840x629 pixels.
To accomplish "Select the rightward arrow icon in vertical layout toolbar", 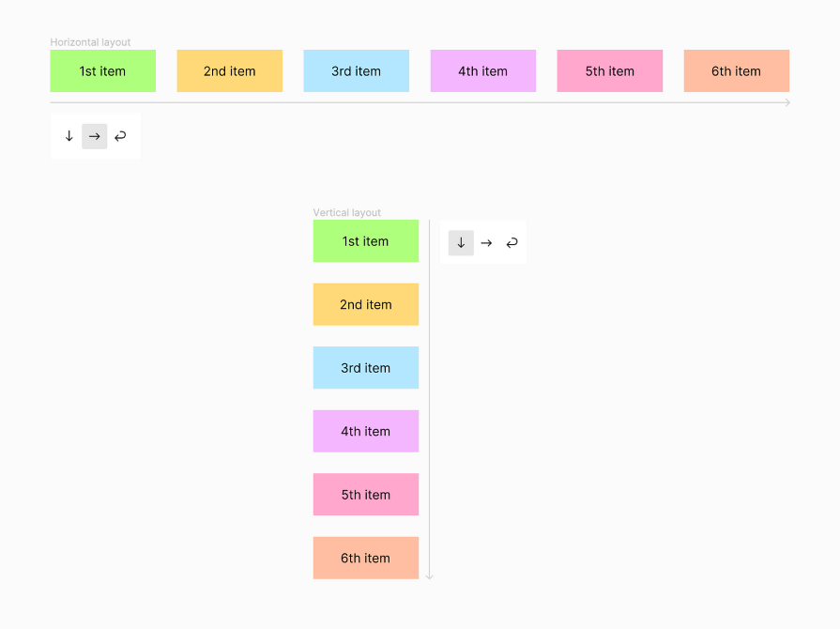I will click(x=486, y=242).
